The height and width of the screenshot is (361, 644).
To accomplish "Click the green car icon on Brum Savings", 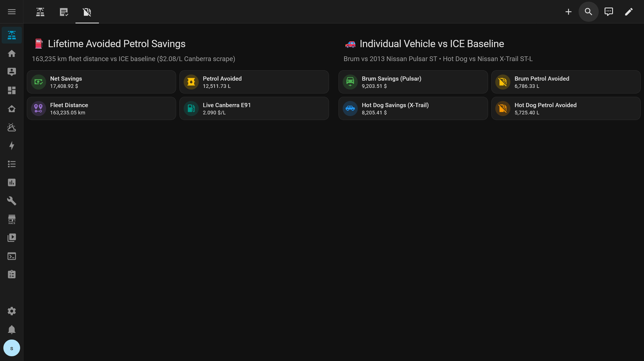I will coord(350,82).
